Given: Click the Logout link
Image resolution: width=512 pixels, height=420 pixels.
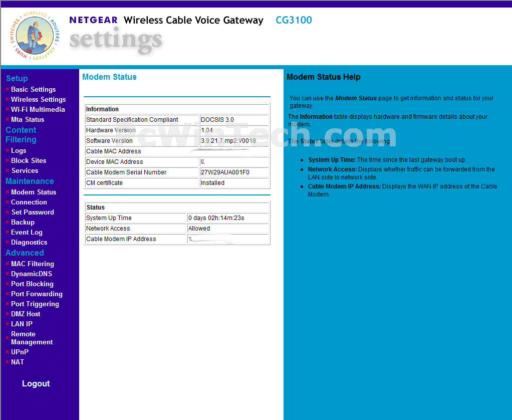Looking at the screenshot, I should [x=36, y=384].
